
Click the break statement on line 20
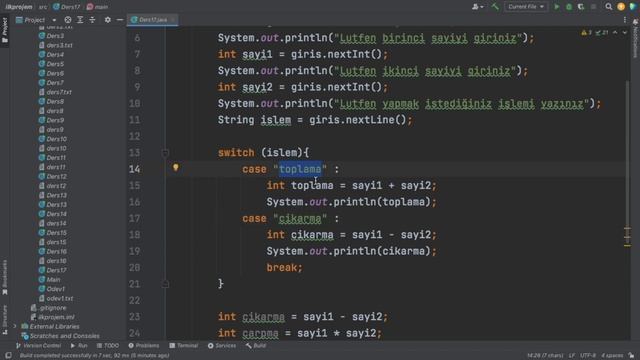click(284, 267)
